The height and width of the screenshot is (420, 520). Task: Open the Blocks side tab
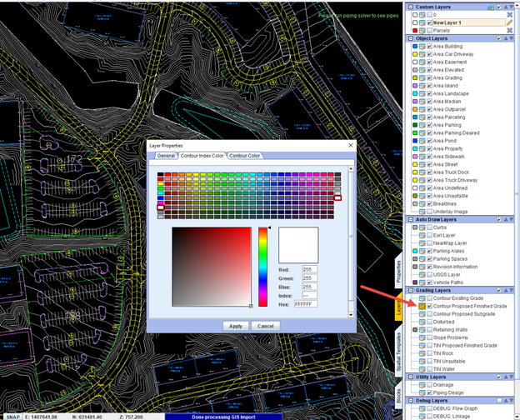coord(398,396)
